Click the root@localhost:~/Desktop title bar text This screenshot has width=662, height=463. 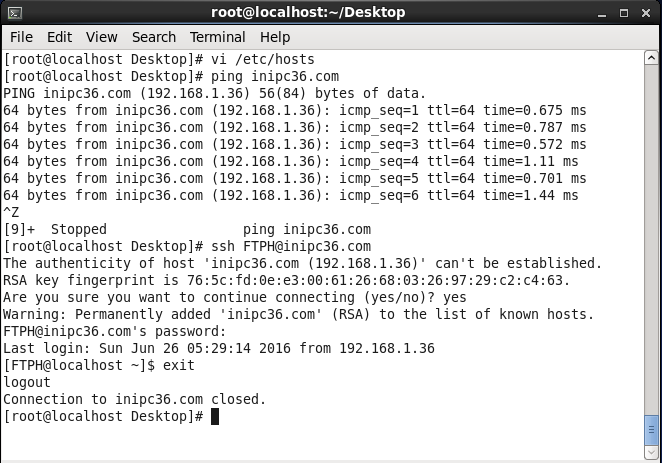pyautogui.click(x=308, y=12)
